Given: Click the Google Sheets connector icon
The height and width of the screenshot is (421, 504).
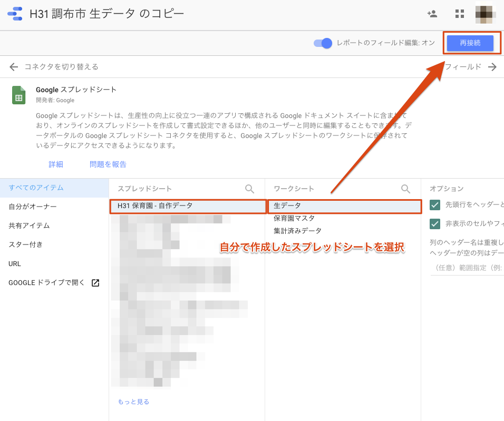Looking at the screenshot, I should 18,95.
